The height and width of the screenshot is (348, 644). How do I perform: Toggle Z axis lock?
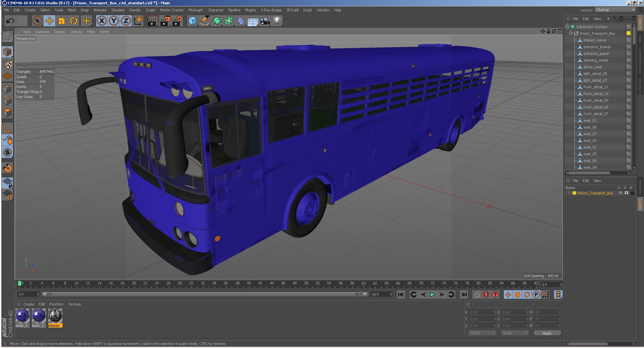point(126,21)
